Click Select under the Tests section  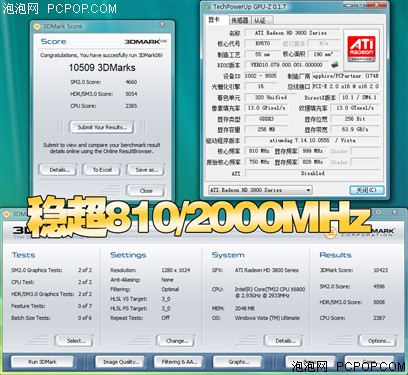click(x=75, y=341)
